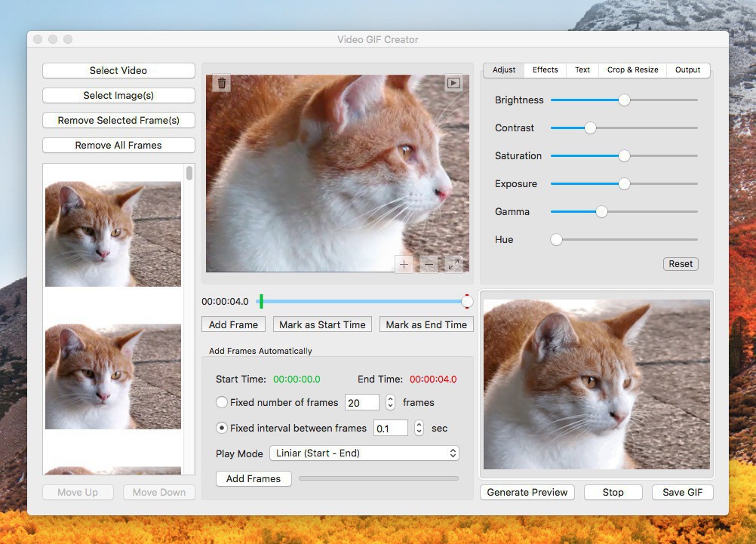Click the zoom in plus icon

404,264
